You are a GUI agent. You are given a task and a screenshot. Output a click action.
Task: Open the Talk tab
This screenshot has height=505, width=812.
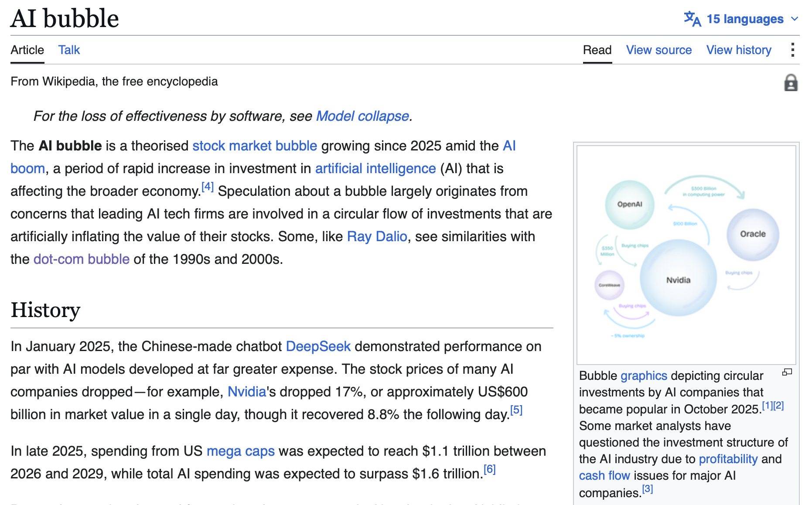coord(69,50)
